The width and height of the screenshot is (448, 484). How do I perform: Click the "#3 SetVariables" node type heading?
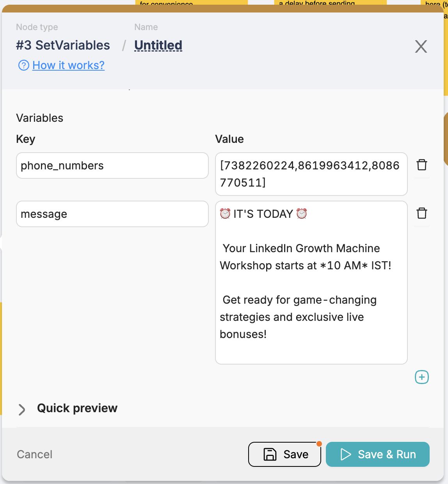pos(63,45)
